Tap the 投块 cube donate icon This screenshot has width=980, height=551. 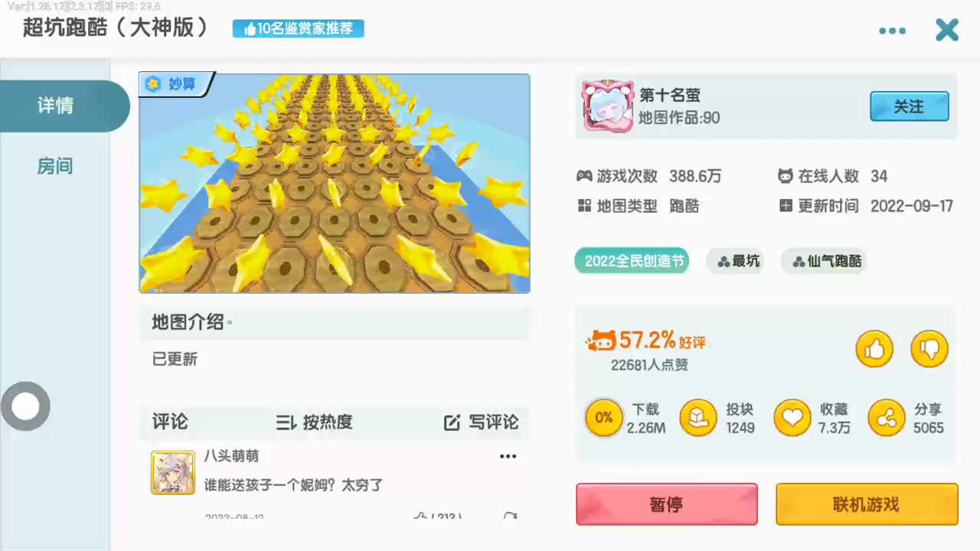click(x=698, y=418)
